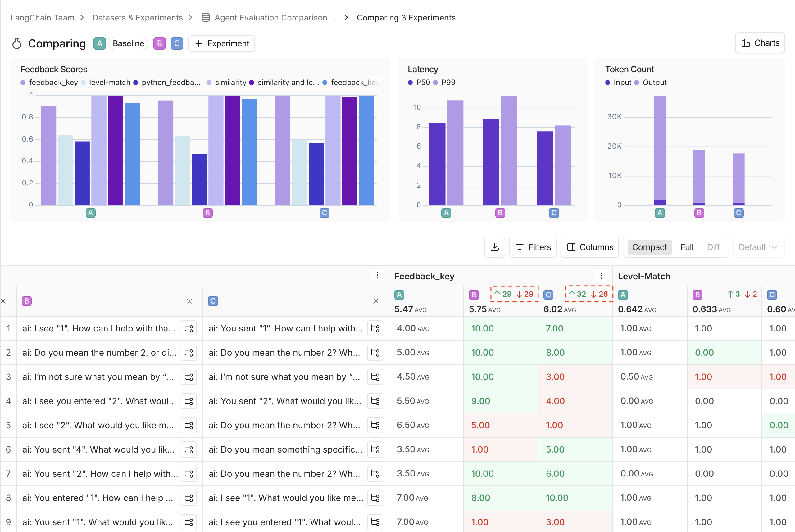This screenshot has width=795, height=532.
Task: Click the similarity legend color dot
Action: tap(209, 83)
